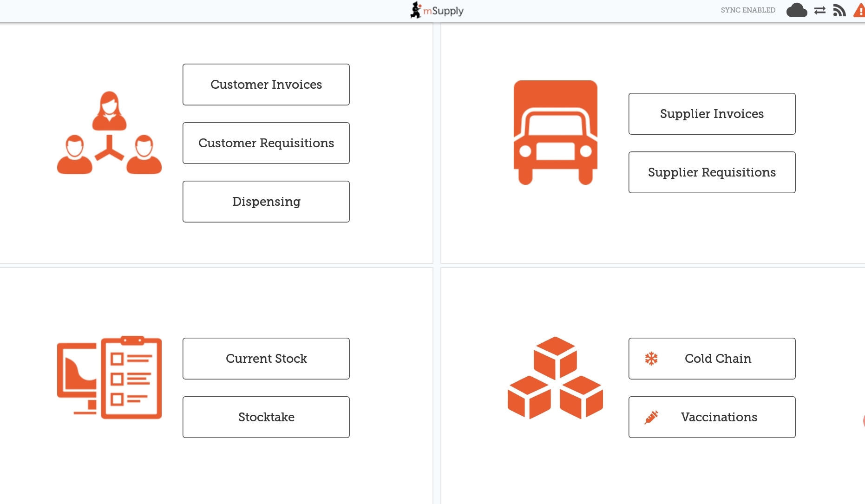This screenshot has width=865, height=504.
Task: Click the cloud sync status icon
Action: click(796, 10)
